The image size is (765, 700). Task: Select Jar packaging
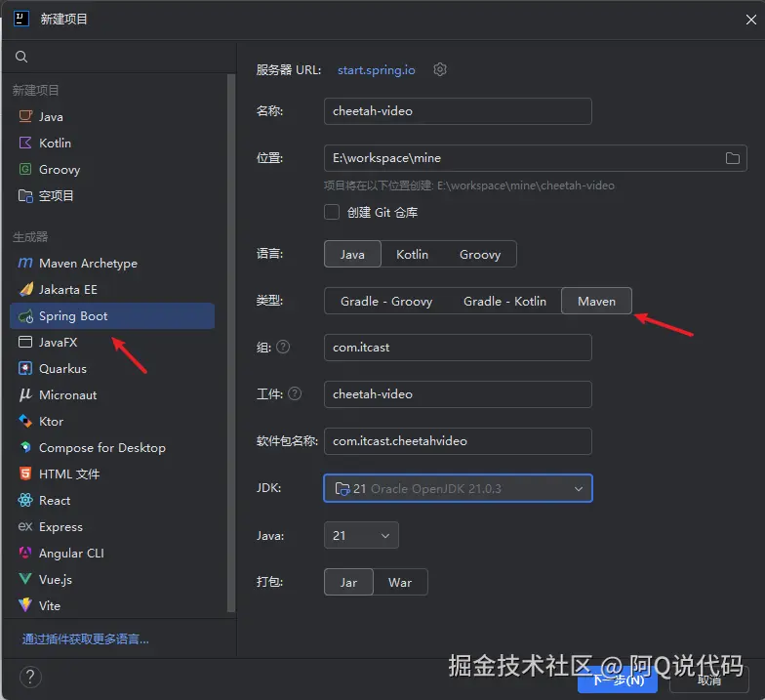(349, 582)
